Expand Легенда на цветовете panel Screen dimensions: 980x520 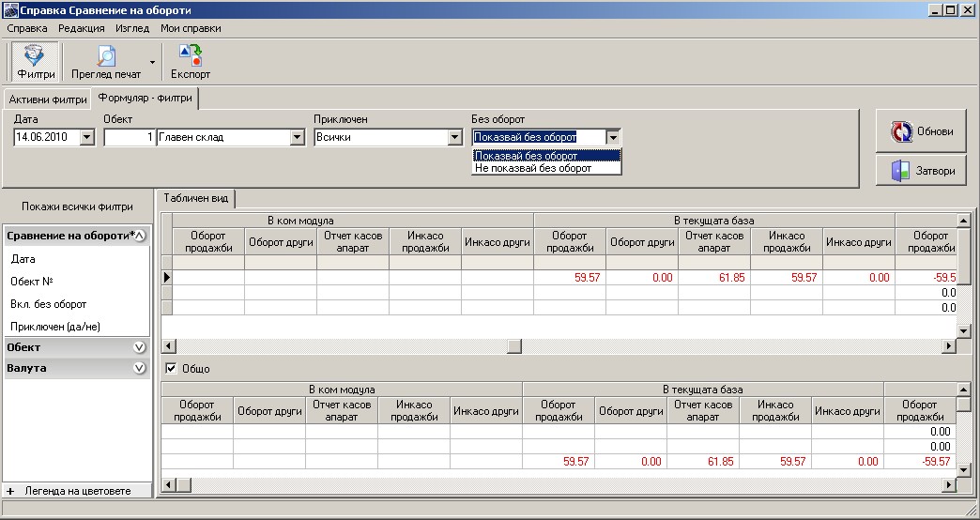coord(10,491)
